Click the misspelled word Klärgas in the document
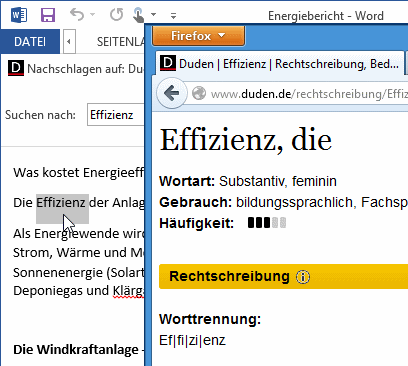The image size is (408, 366). coord(129,291)
